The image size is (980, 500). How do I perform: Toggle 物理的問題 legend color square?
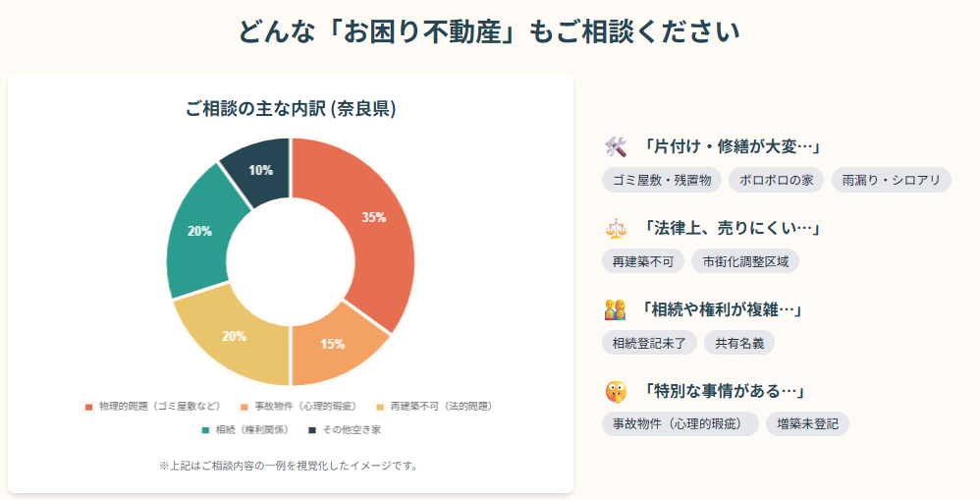click(88, 406)
